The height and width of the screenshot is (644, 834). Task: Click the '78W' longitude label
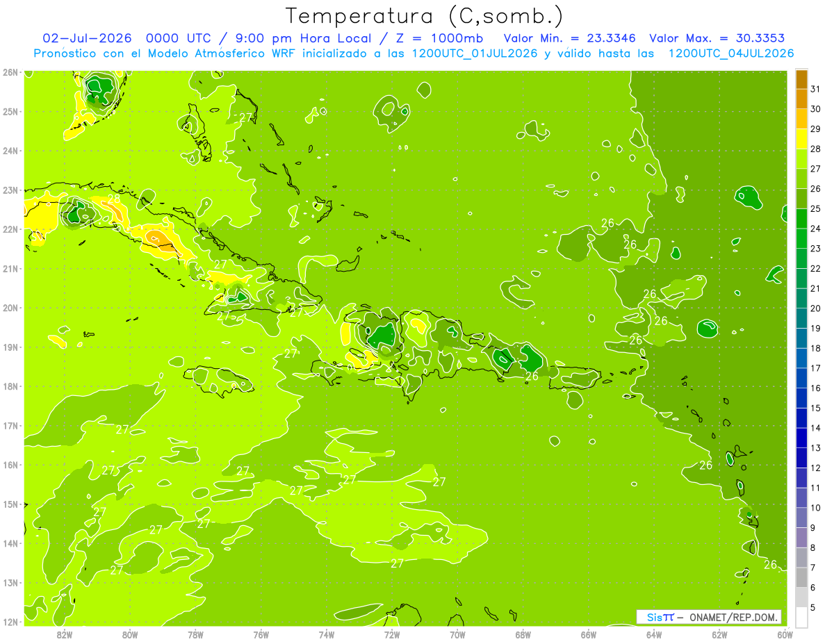[x=195, y=634]
